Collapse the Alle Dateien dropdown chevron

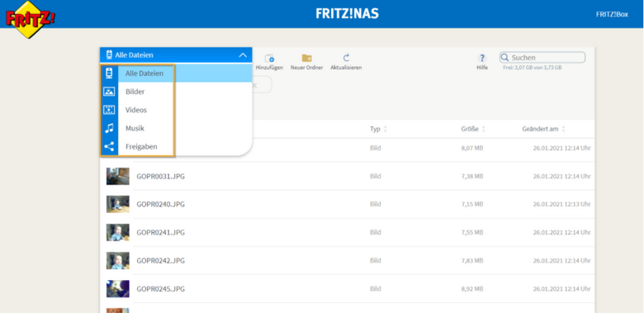click(243, 55)
